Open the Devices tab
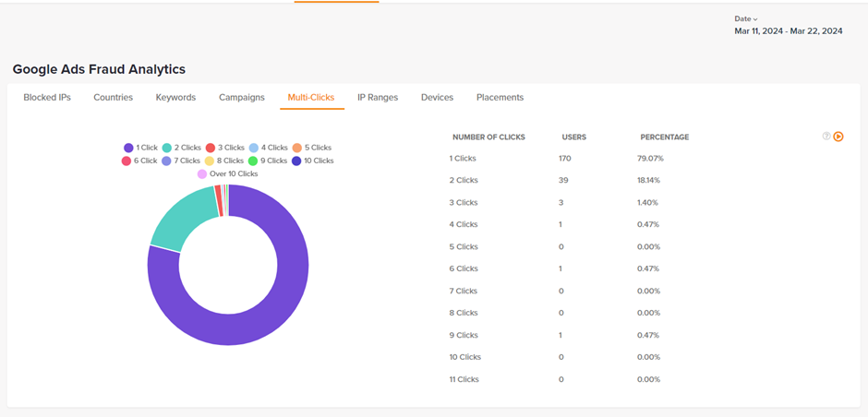Screen dimensions: 868x417 (x=437, y=98)
